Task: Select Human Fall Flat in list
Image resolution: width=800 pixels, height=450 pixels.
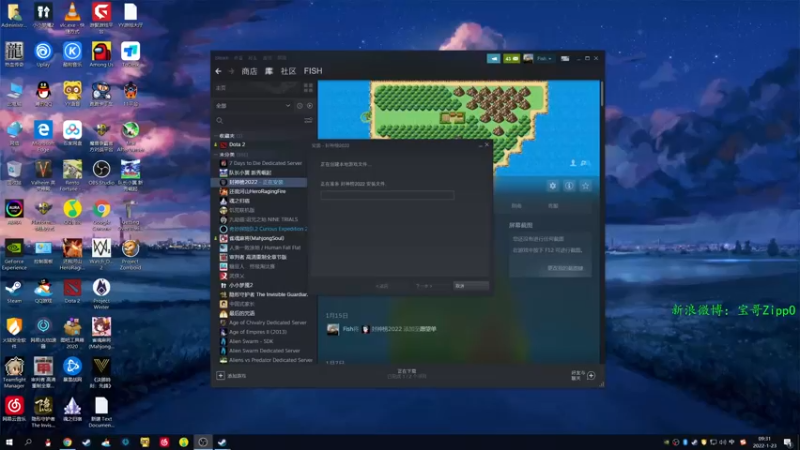Action: (264, 247)
